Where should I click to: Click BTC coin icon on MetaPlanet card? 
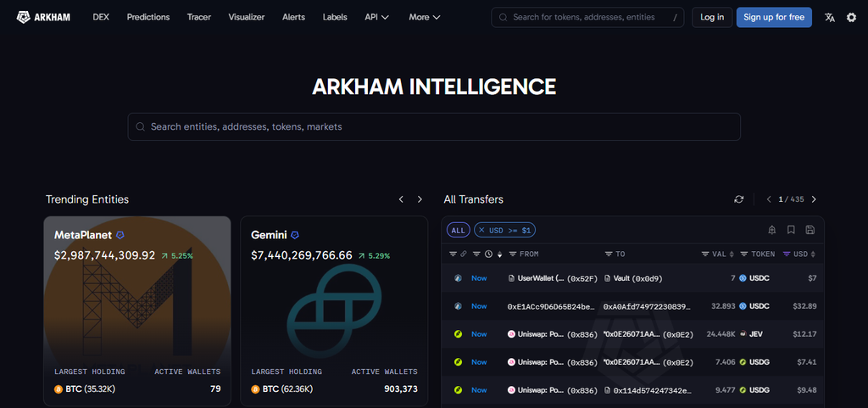coord(58,389)
